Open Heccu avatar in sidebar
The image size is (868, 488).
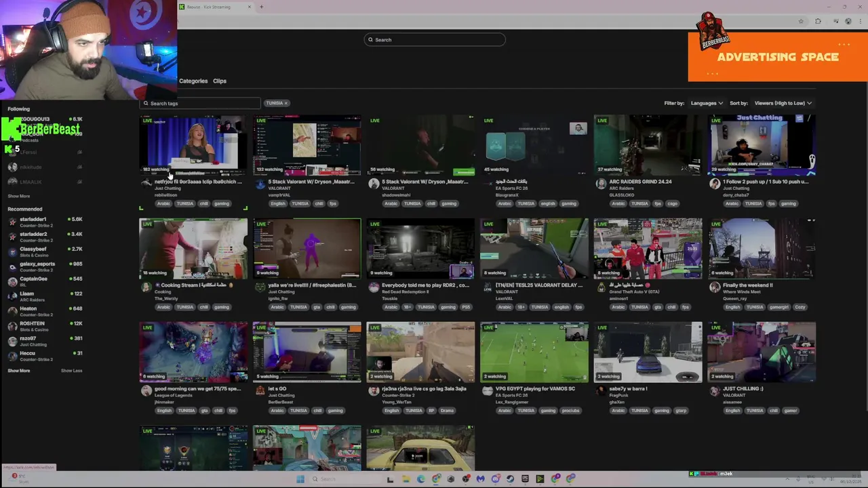pyautogui.click(x=12, y=357)
